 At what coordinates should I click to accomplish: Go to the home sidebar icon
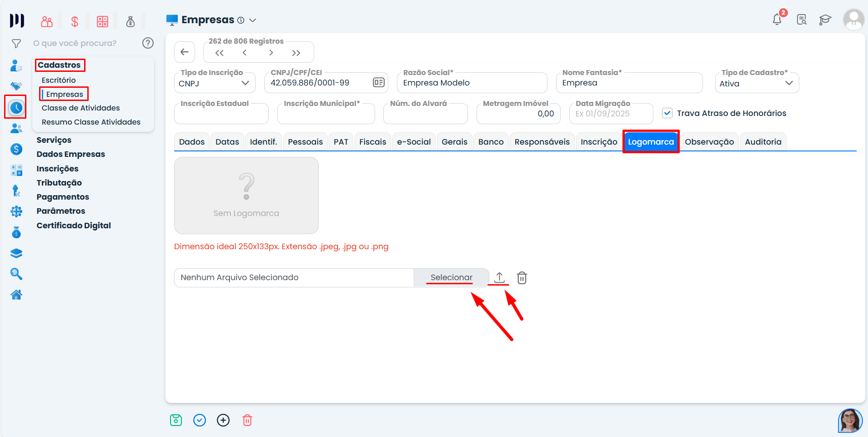pos(16,295)
